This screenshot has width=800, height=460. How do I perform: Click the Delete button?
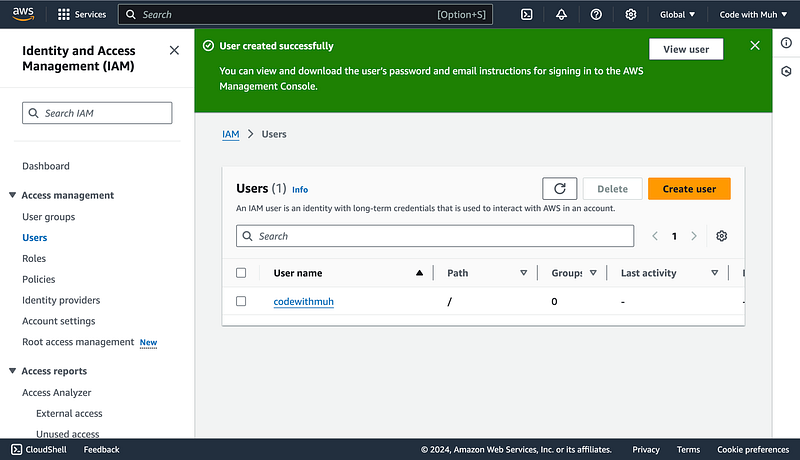pyautogui.click(x=612, y=189)
